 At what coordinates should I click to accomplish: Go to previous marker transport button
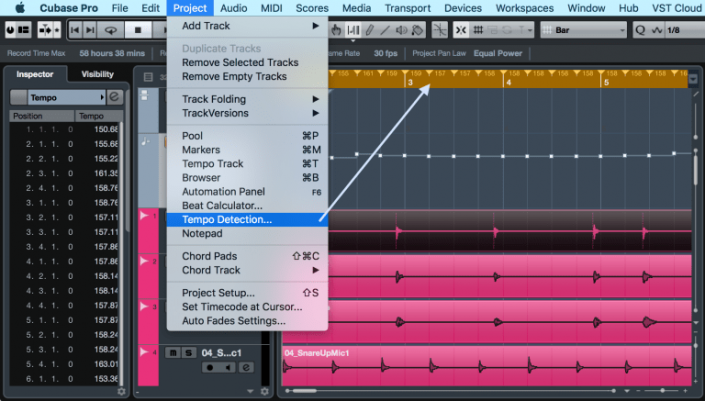point(75,30)
